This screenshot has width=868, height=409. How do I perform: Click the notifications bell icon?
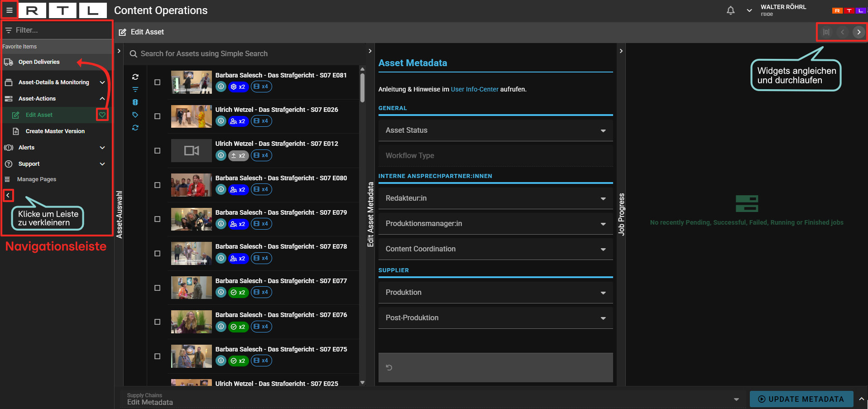[x=730, y=10]
